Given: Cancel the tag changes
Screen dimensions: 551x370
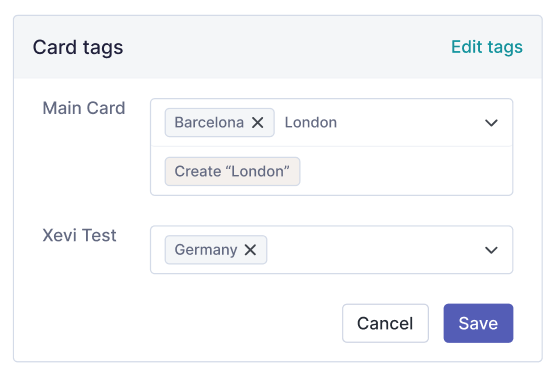Looking at the screenshot, I should [385, 323].
